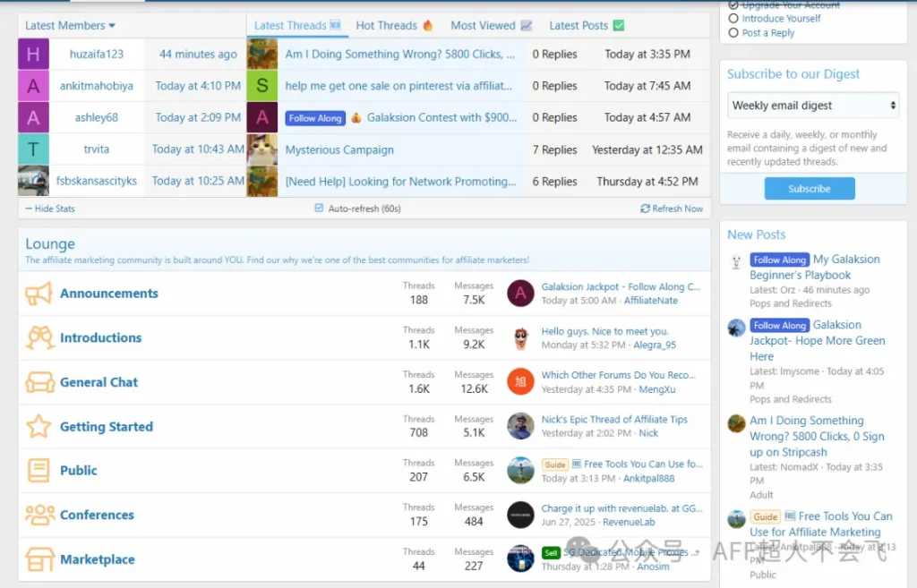
Task: Switch to the Hot Threads tab
Action: tap(394, 26)
